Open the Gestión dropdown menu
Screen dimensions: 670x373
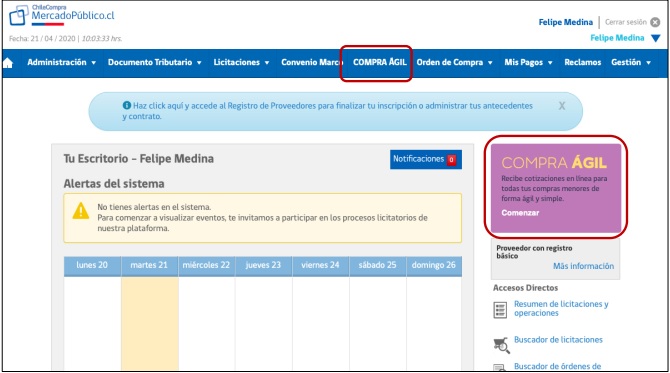(x=631, y=62)
